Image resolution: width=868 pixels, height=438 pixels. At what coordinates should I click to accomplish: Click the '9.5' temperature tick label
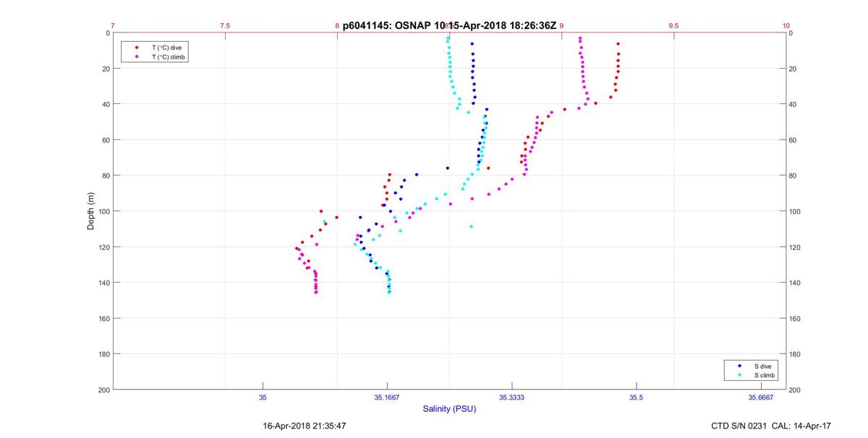coord(673,25)
